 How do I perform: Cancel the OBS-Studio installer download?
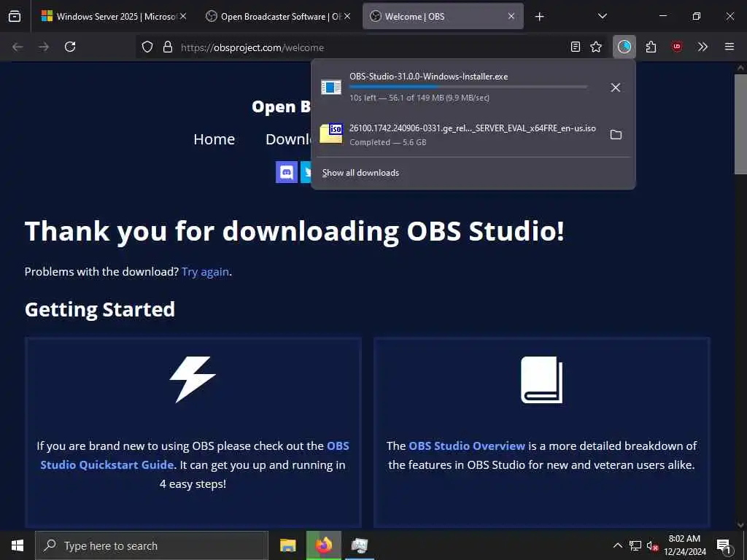pyautogui.click(x=616, y=87)
